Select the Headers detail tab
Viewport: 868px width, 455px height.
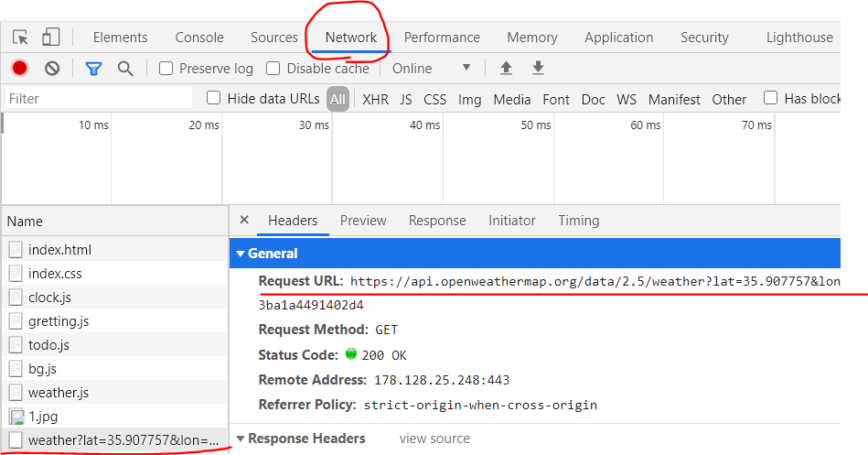(x=293, y=221)
